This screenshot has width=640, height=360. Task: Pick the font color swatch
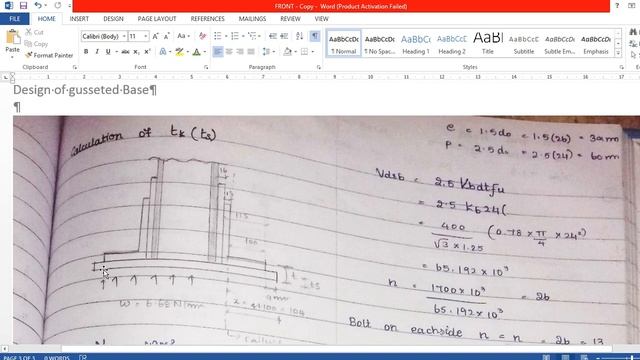(196, 52)
